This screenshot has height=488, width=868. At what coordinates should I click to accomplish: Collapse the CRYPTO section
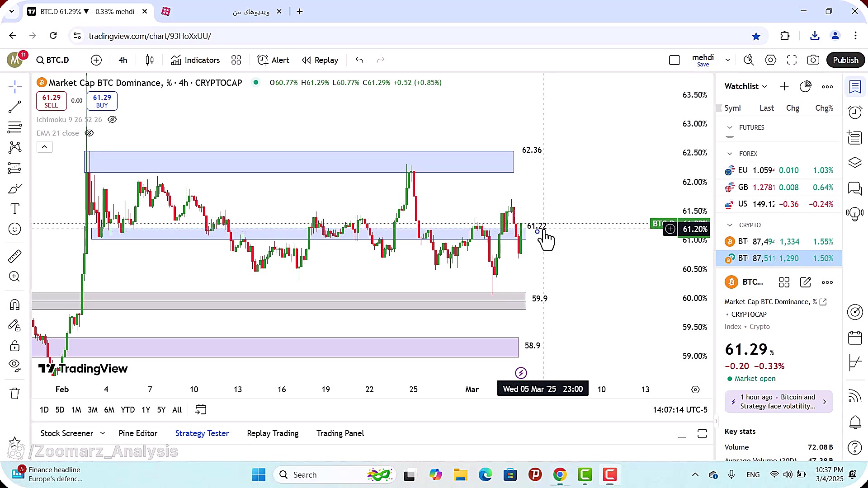point(730,225)
